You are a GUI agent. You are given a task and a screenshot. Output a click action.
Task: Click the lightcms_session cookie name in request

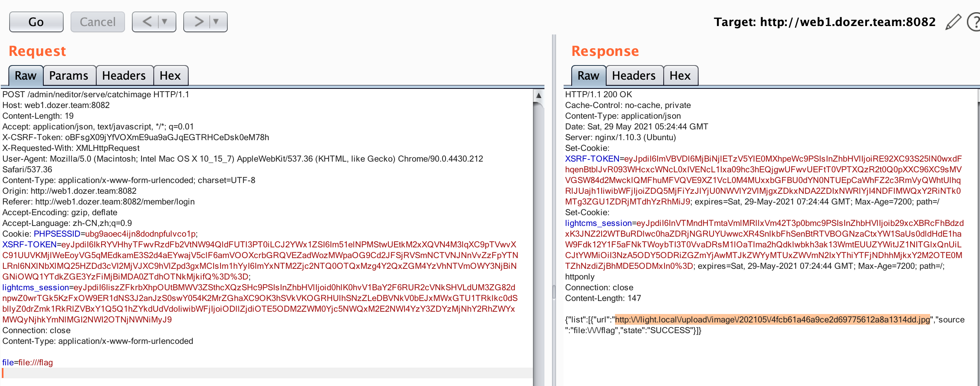[36, 288]
